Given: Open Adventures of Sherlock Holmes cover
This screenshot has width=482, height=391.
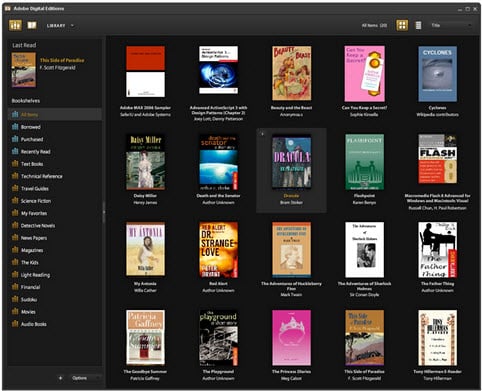Looking at the screenshot, I should tap(364, 250).
